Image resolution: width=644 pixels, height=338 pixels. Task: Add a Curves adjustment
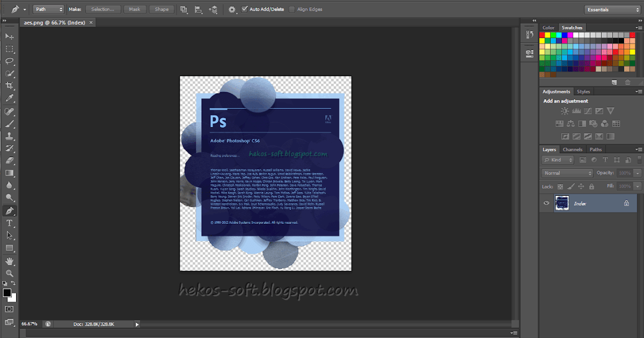tap(588, 111)
